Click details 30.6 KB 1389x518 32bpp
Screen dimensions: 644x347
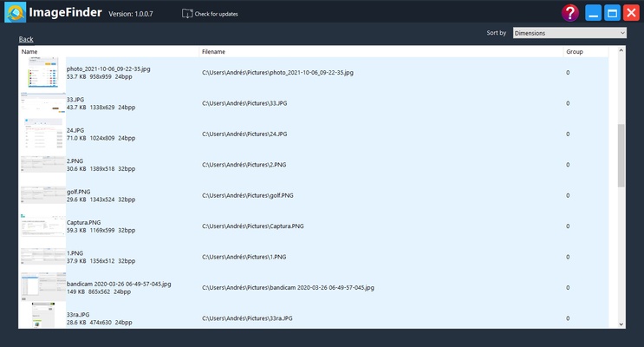[x=101, y=168]
